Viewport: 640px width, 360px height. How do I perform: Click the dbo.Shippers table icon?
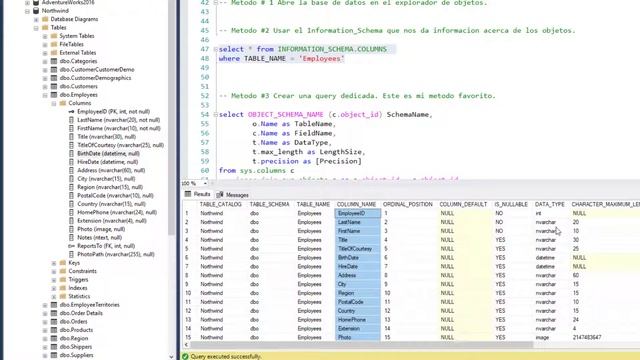pyautogui.click(x=54, y=347)
